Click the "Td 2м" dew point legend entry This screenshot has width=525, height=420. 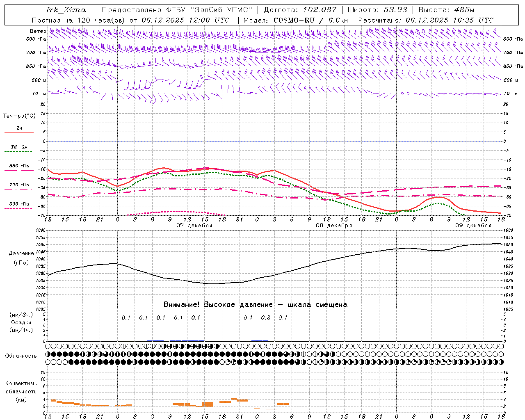tap(19, 147)
